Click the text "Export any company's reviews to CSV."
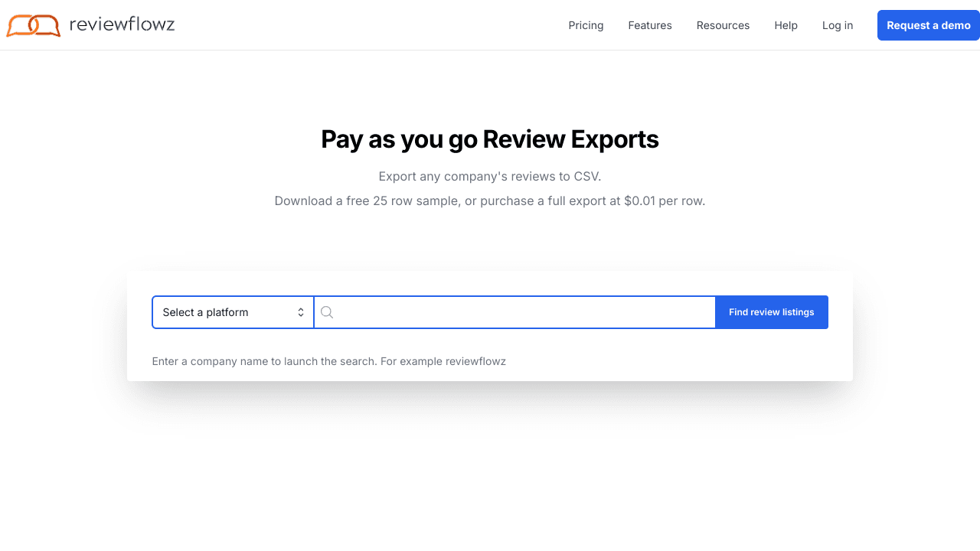980x551 pixels. click(x=490, y=176)
